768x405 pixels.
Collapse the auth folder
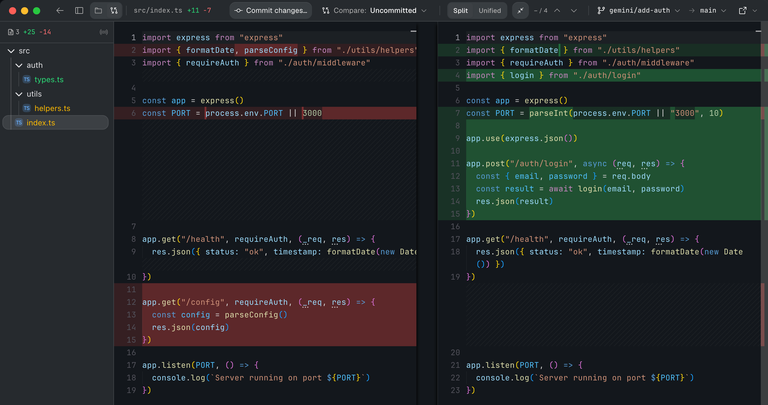(19, 65)
